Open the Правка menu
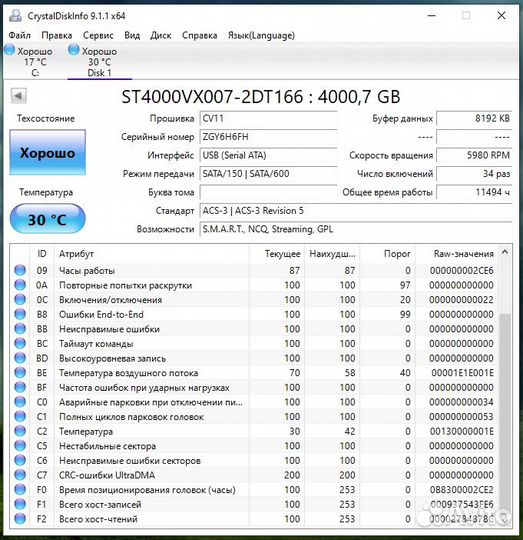This screenshot has width=523, height=540. (56, 35)
